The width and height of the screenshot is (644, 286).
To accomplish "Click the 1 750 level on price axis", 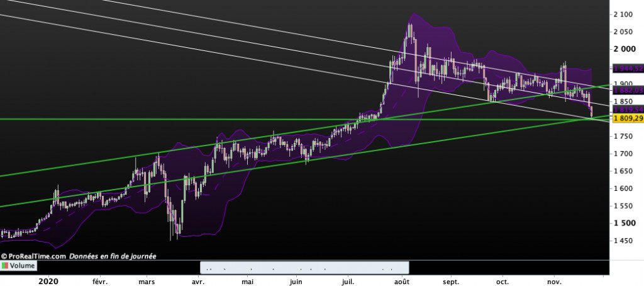I will coord(625,136).
